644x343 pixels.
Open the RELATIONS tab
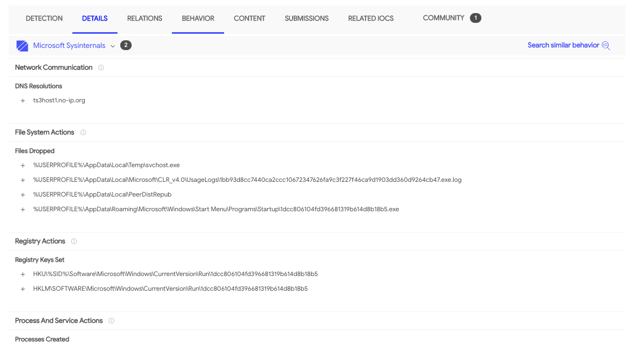pyautogui.click(x=144, y=18)
